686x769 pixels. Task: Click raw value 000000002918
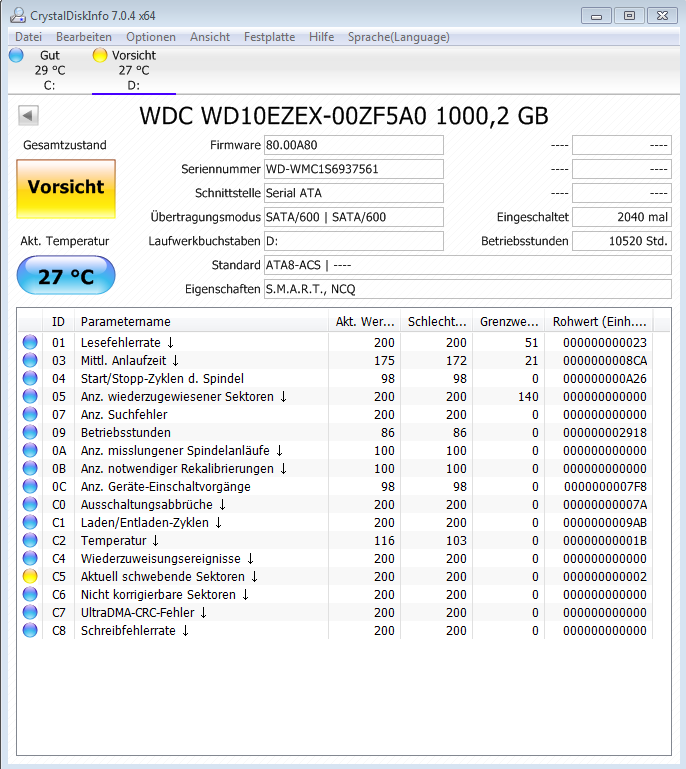click(x=605, y=433)
